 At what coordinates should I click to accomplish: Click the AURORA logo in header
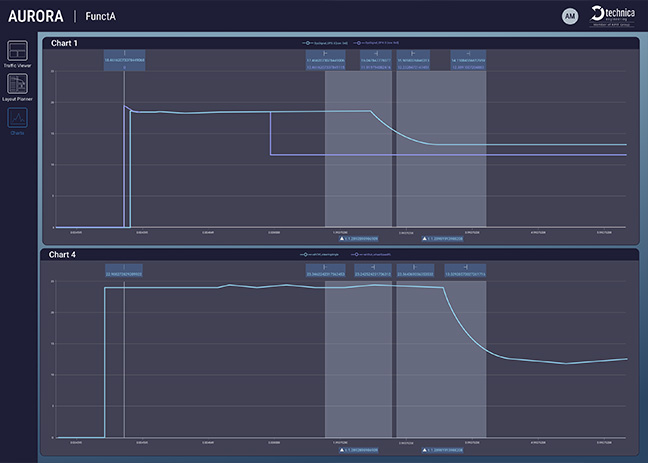(x=36, y=17)
